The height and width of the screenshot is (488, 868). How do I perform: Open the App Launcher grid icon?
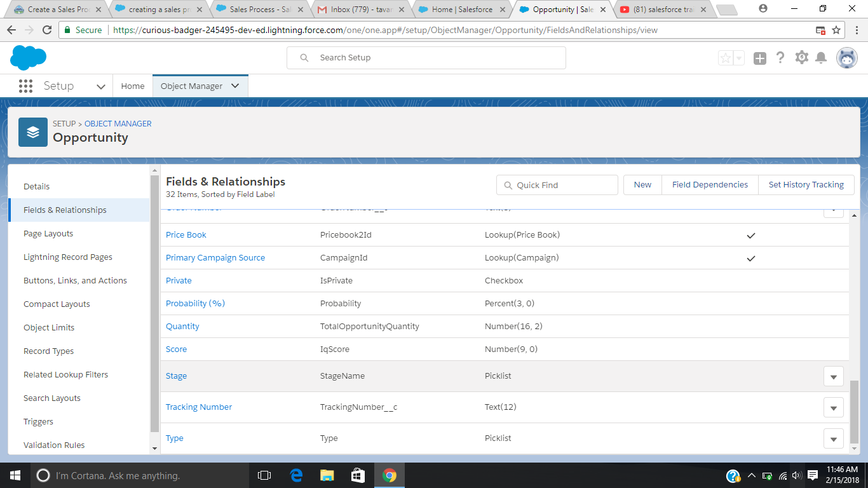coord(25,86)
